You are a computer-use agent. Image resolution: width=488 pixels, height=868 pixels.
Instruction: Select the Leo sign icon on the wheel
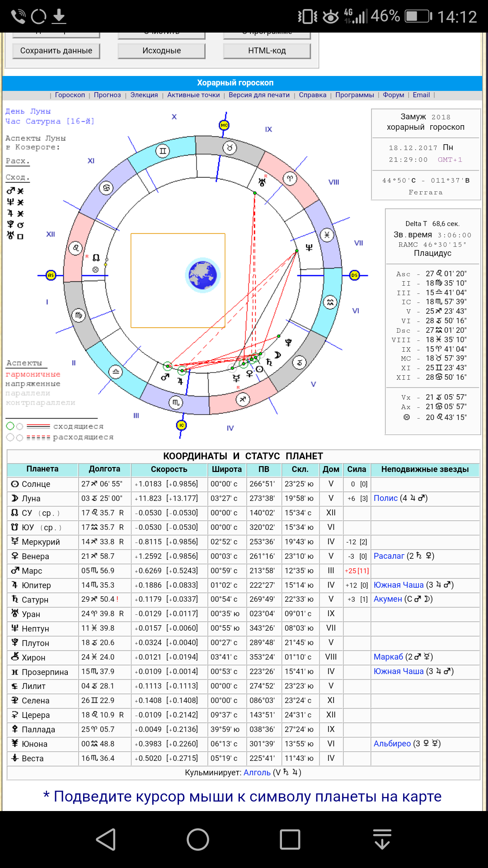pos(75,248)
